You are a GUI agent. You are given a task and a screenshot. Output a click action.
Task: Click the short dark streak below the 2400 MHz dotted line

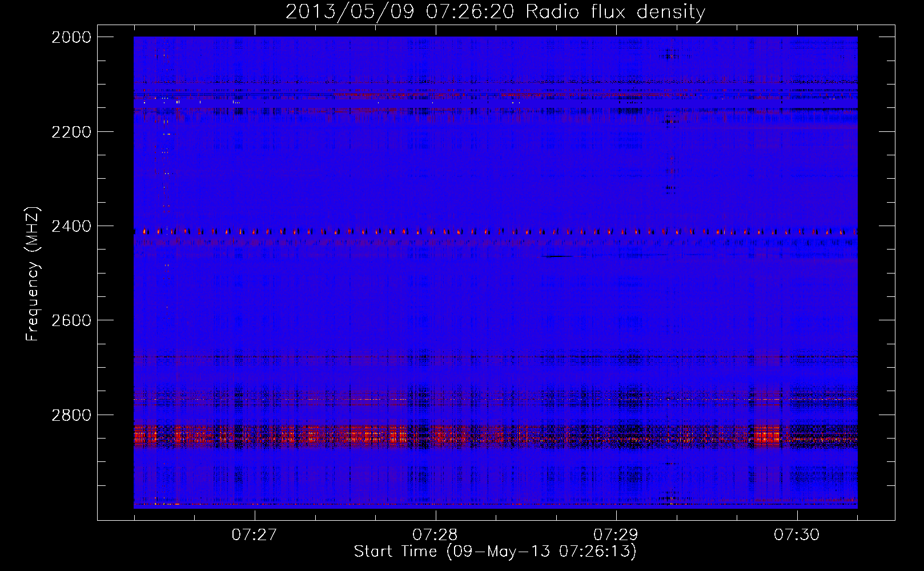point(557,256)
